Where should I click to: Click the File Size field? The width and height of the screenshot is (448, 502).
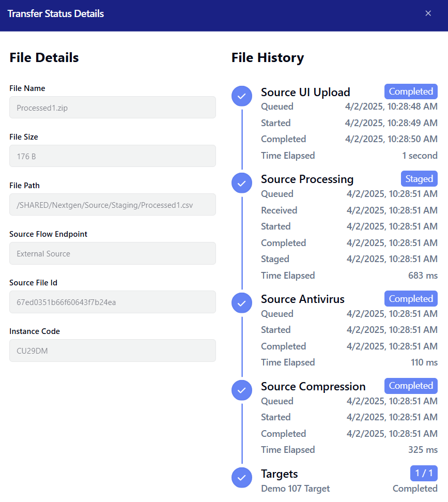pos(112,156)
